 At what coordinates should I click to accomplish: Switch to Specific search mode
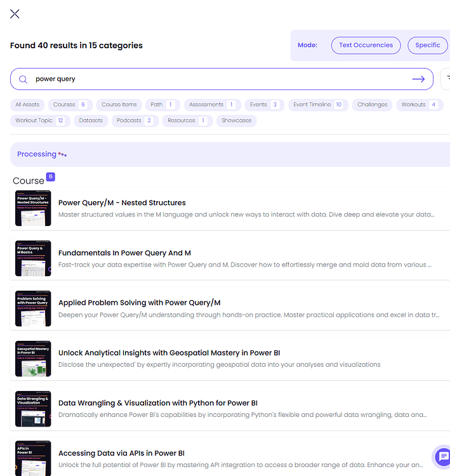[427, 45]
